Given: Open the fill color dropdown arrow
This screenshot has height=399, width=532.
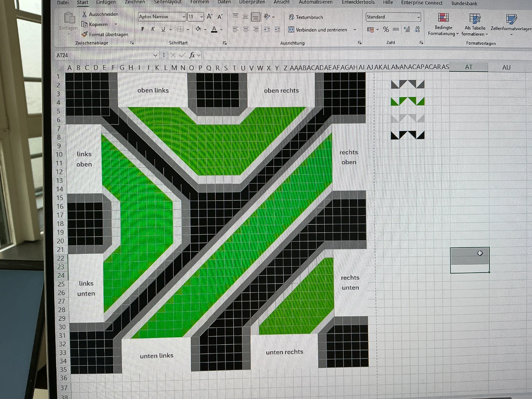Looking at the screenshot, I should click(x=205, y=29).
